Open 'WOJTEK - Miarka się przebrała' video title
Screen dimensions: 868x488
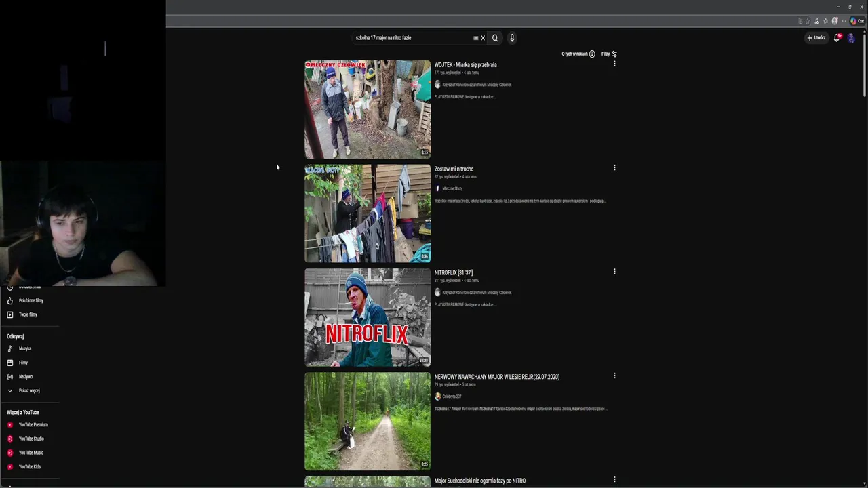pos(465,65)
